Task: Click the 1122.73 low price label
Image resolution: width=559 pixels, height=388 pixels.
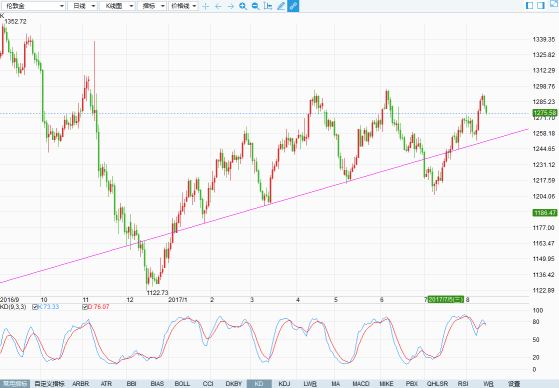Action: pos(157,292)
